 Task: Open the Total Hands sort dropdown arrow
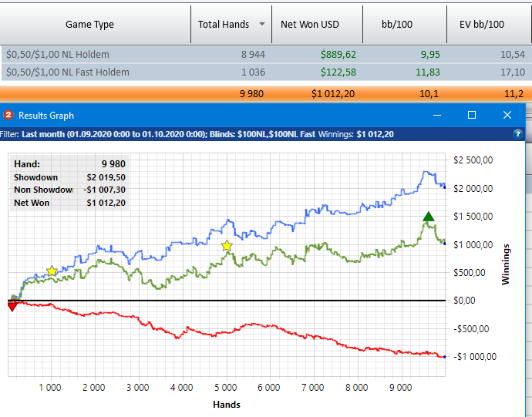coord(262,24)
